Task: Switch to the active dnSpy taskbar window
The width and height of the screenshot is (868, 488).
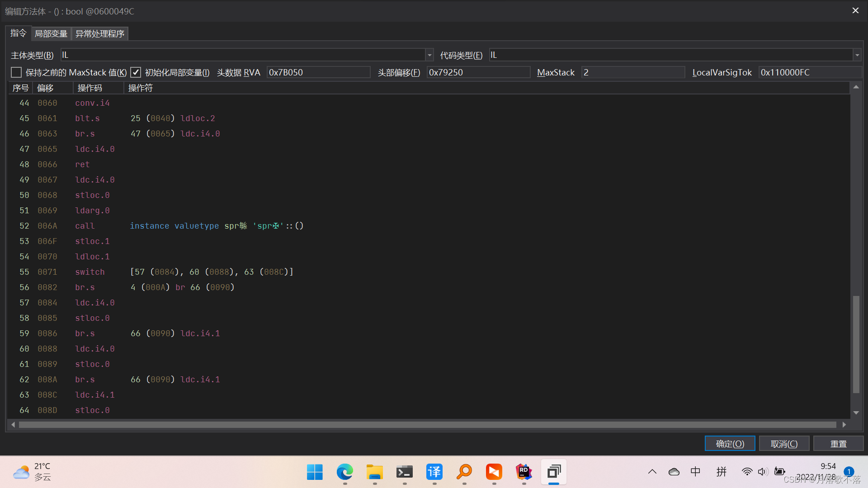Action: click(553, 472)
